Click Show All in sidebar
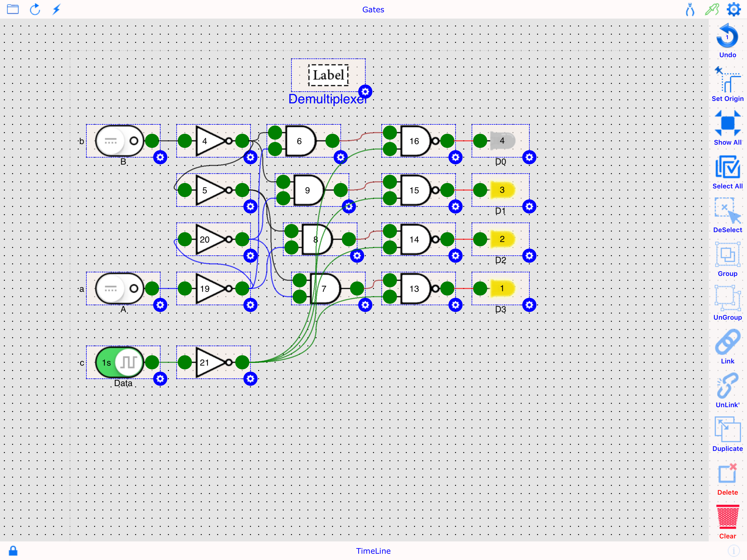 point(727,128)
